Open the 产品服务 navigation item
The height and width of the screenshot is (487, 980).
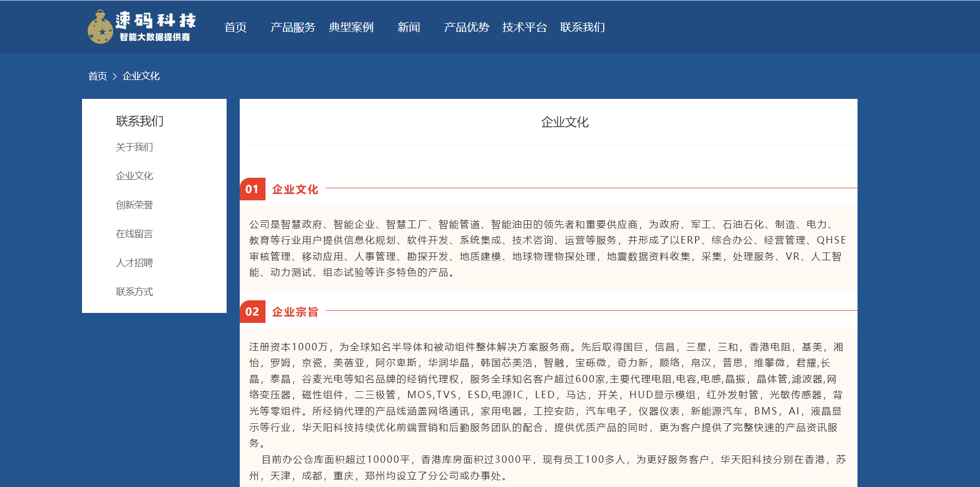click(293, 27)
